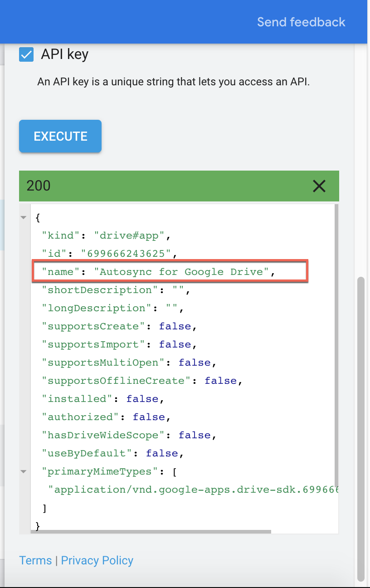Click the side panel vertical scrollbar
The image size is (370, 588).
[361, 428]
